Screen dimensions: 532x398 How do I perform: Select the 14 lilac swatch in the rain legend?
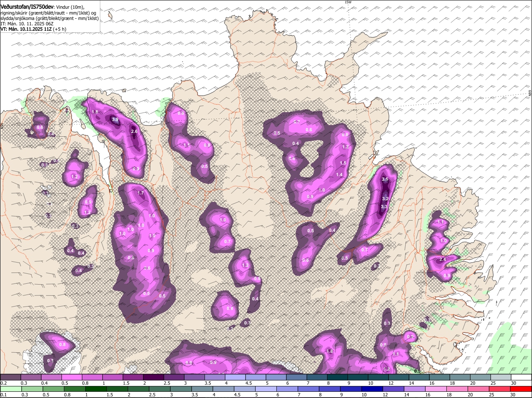[x=414, y=389]
